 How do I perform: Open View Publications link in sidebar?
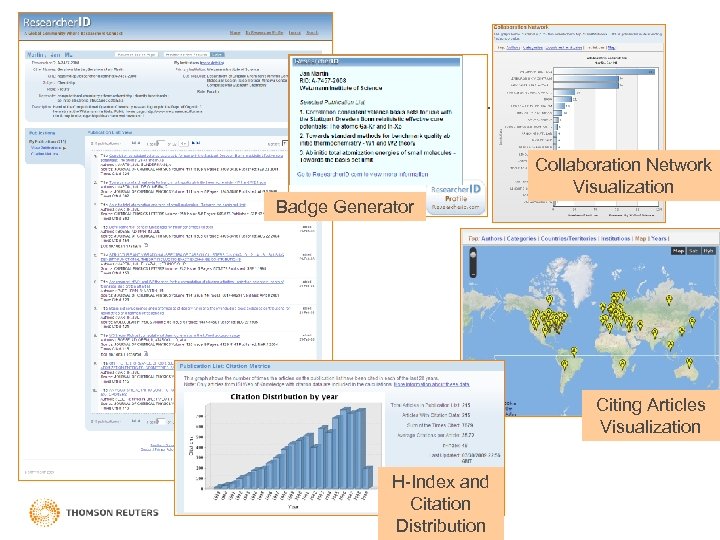click(47, 148)
